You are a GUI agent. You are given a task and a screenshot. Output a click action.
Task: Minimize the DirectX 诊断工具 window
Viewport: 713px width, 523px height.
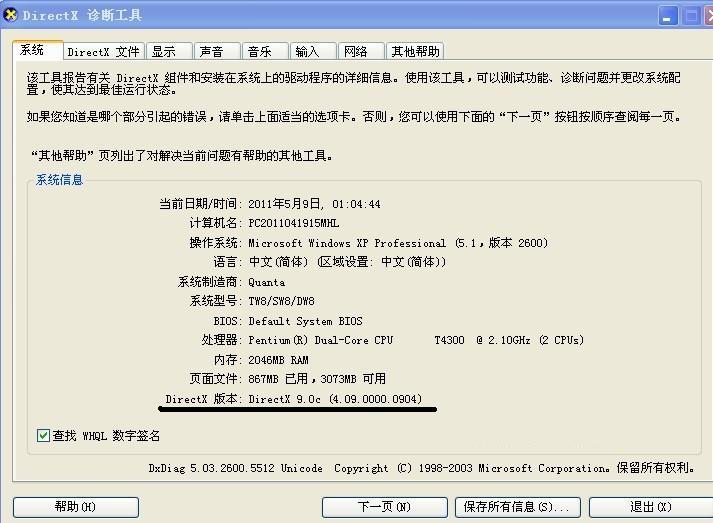(x=668, y=16)
